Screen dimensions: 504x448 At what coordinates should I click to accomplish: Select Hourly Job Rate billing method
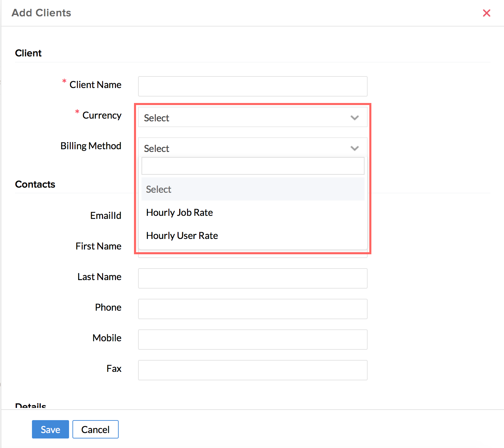coord(180,212)
